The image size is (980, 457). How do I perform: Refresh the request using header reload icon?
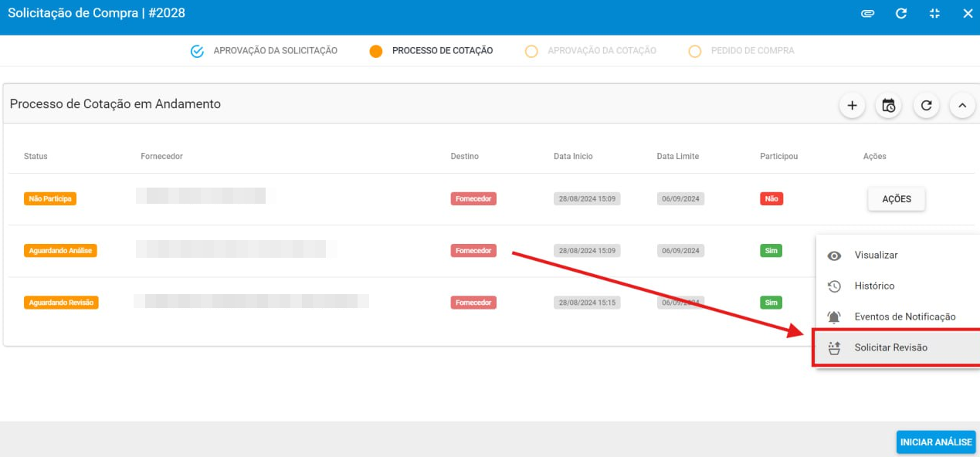900,14
